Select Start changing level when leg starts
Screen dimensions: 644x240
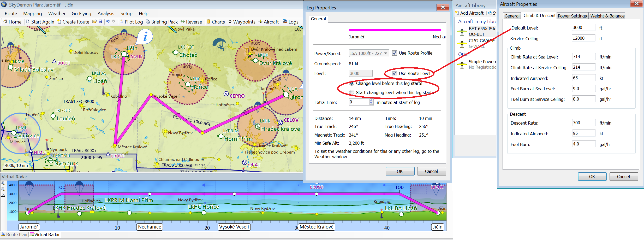click(x=352, y=92)
